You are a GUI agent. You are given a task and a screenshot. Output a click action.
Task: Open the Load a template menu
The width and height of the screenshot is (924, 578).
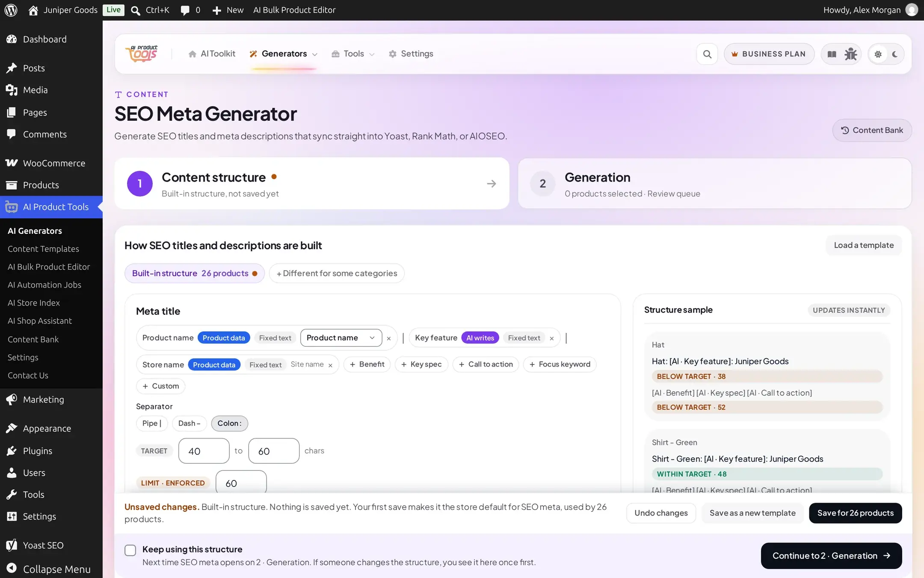tap(864, 245)
